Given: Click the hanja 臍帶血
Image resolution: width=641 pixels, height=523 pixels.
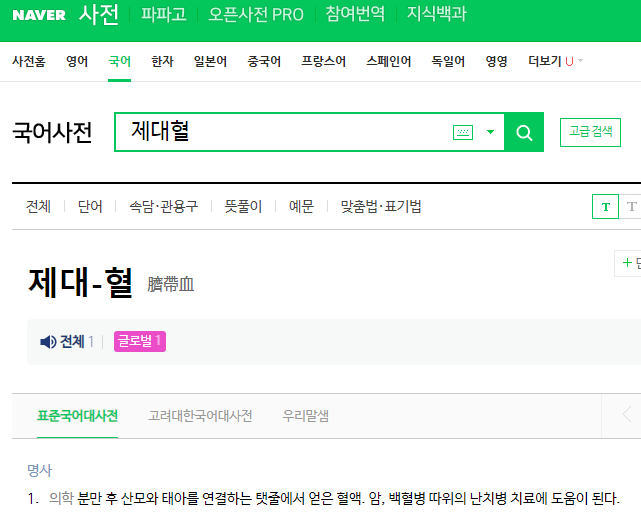Looking at the screenshot, I should click(170, 284).
